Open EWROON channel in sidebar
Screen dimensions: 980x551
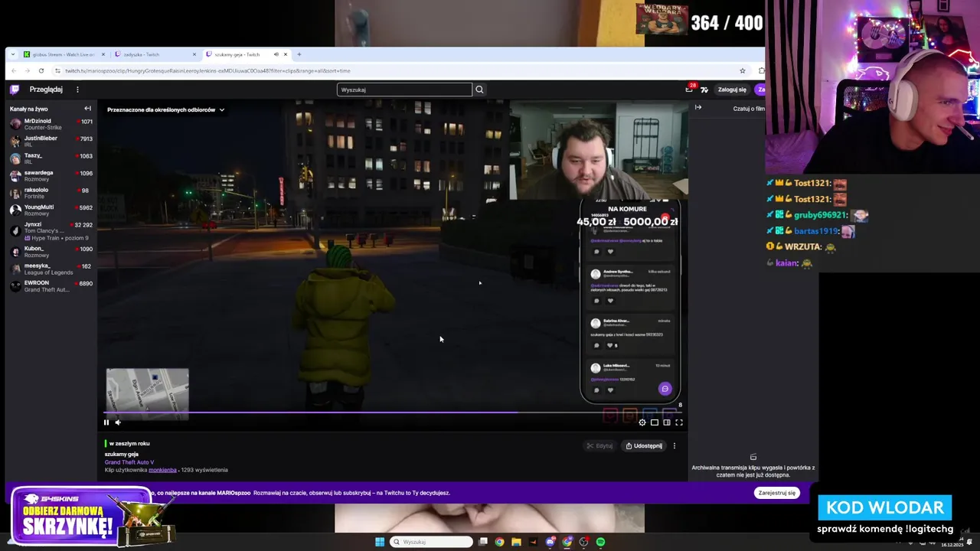pos(51,286)
